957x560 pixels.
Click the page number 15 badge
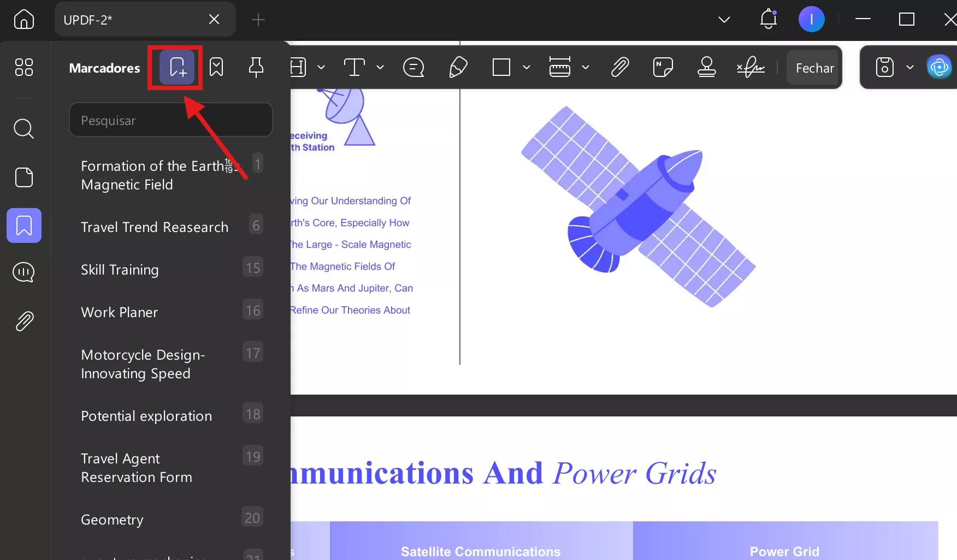(253, 267)
